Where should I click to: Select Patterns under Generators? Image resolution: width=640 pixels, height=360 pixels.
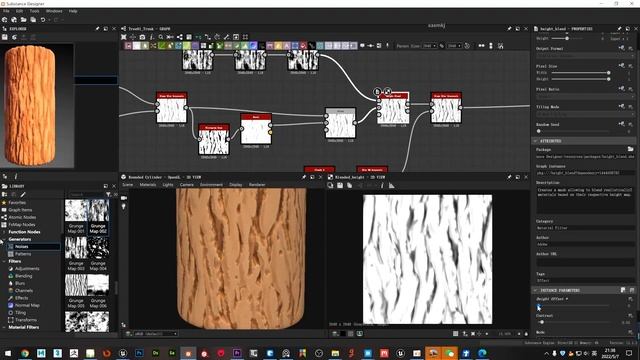pyautogui.click(x=23, y=254)
